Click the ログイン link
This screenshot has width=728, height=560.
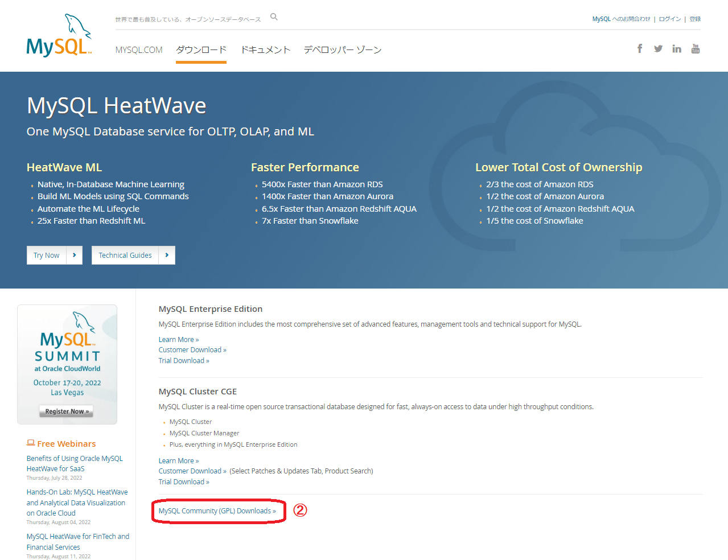670,19
